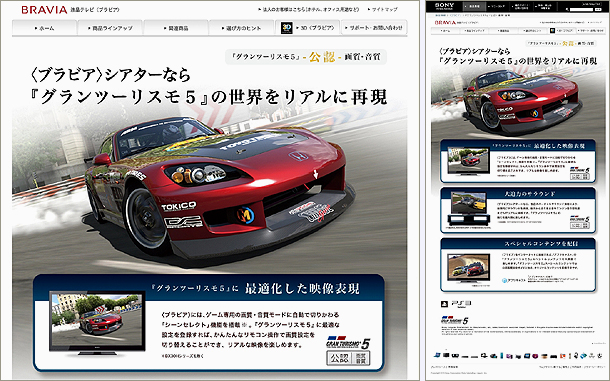This screenshot has height=381, width=610.
Task: Open the ホーム tab in the full-page right view
Action: pos(446,30)
